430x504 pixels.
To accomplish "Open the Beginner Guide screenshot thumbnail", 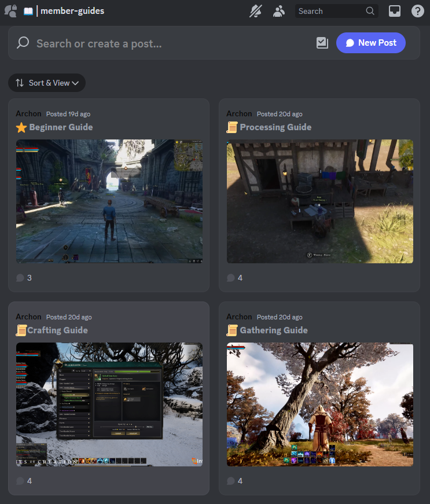I will coord(109,201).
